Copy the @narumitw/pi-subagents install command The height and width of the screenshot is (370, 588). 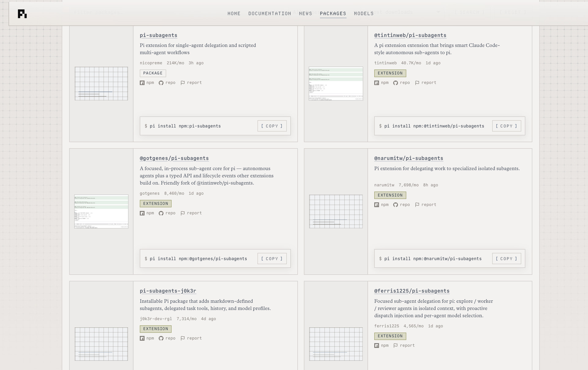(507, 259)
